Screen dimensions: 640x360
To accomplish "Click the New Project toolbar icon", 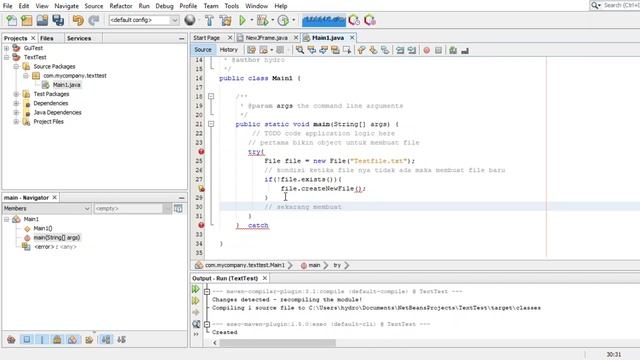I will click(x=27, y=20).
